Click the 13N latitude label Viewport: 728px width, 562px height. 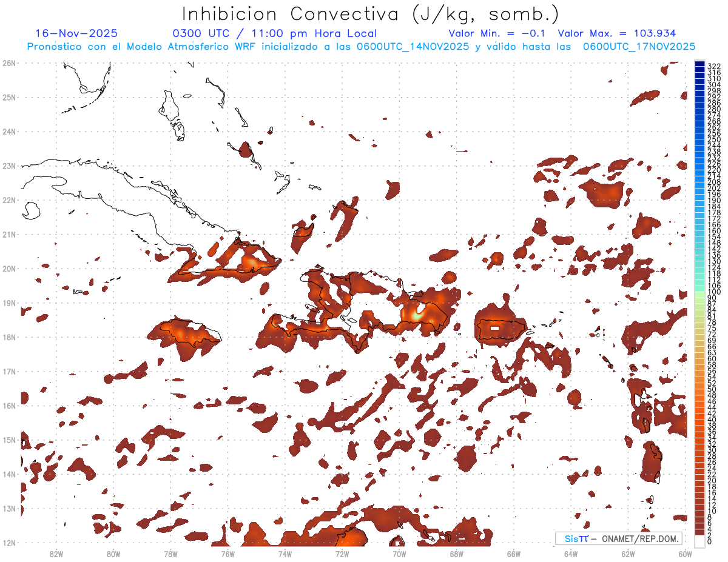pos(9,509)
